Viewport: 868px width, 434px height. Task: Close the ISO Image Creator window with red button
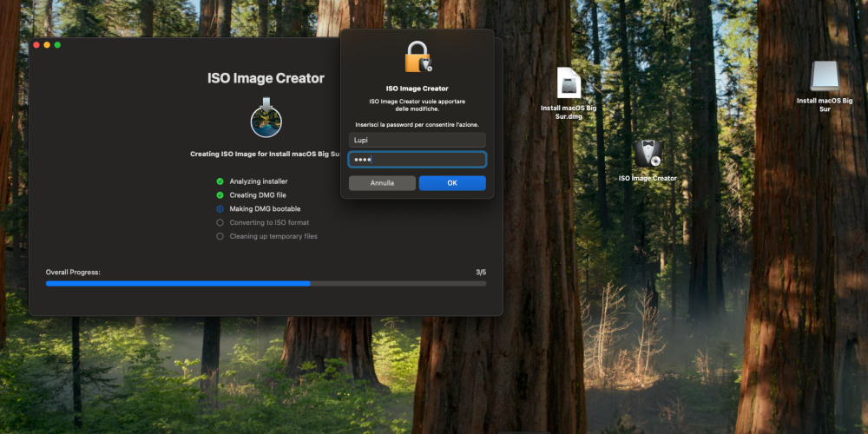36,45
